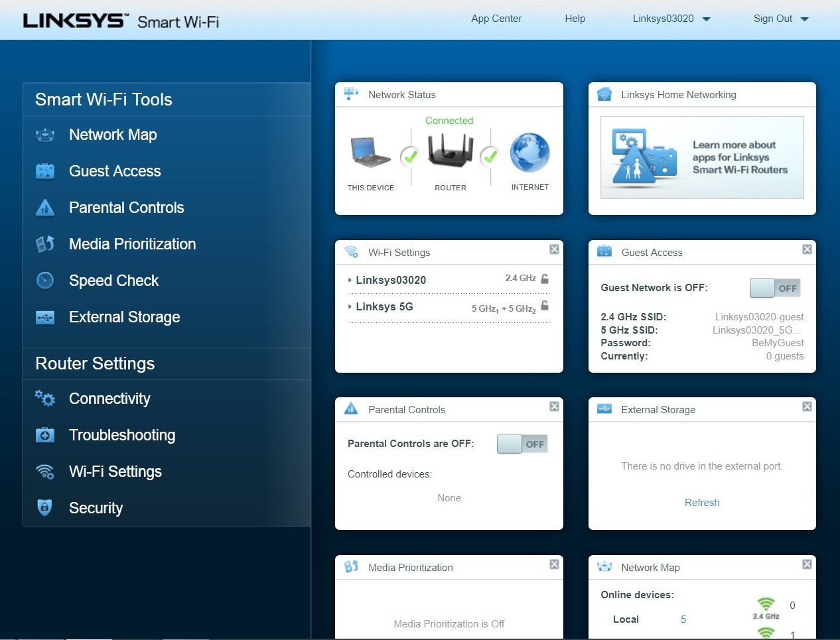Close the Wi-Fi Settings widget
The image size is (840, 640).
pyautogui.click(x=554, y=249)
